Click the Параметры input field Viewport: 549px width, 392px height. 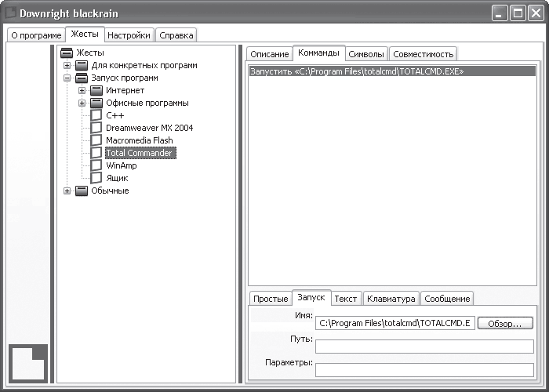click(x=424, y=370)
